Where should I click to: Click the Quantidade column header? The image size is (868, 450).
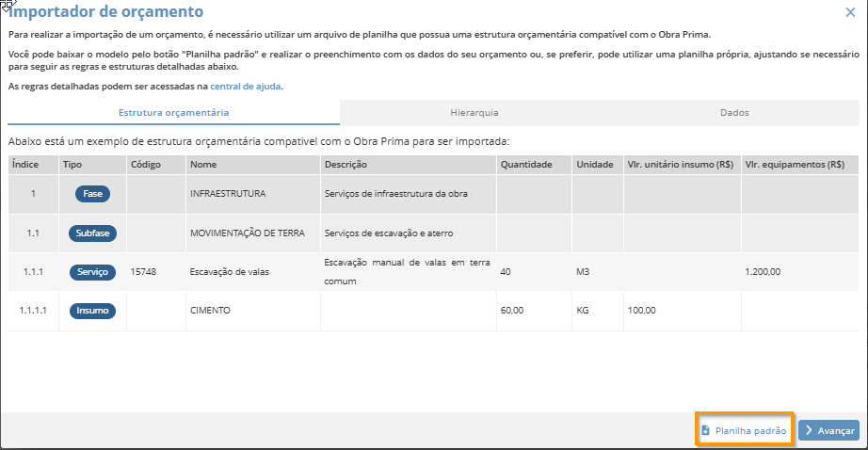point(526,165)
